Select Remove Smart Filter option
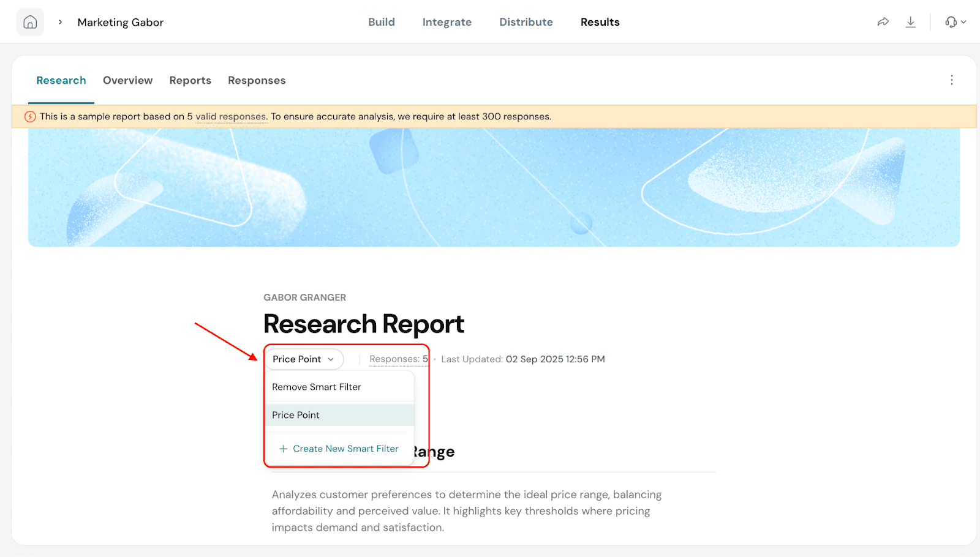The height and width of the screenshot is (557, 980). [317, 387]
